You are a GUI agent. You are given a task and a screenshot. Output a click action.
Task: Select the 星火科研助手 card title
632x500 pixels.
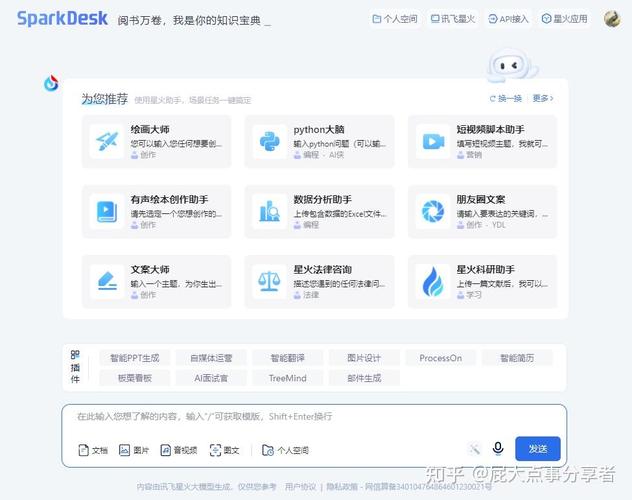pyautogui.click(x=486, y=270)
